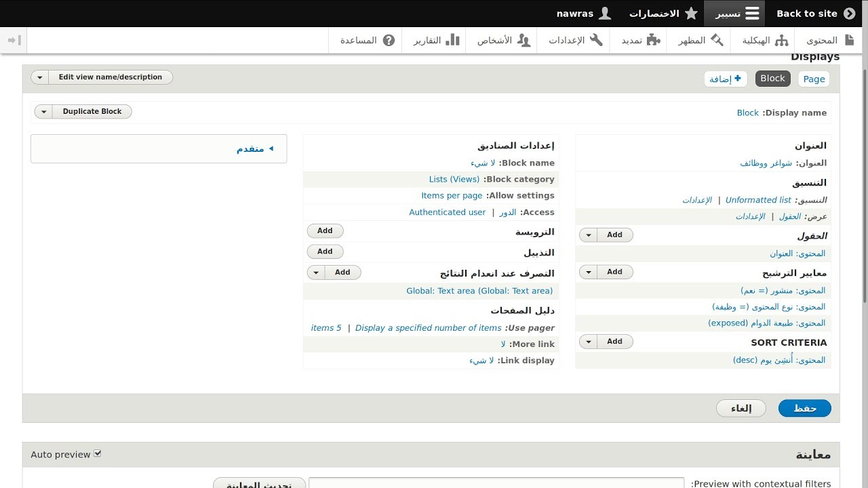Open the title link شواغر ووظائف
The image size is (868, 488).
point(766,163)
